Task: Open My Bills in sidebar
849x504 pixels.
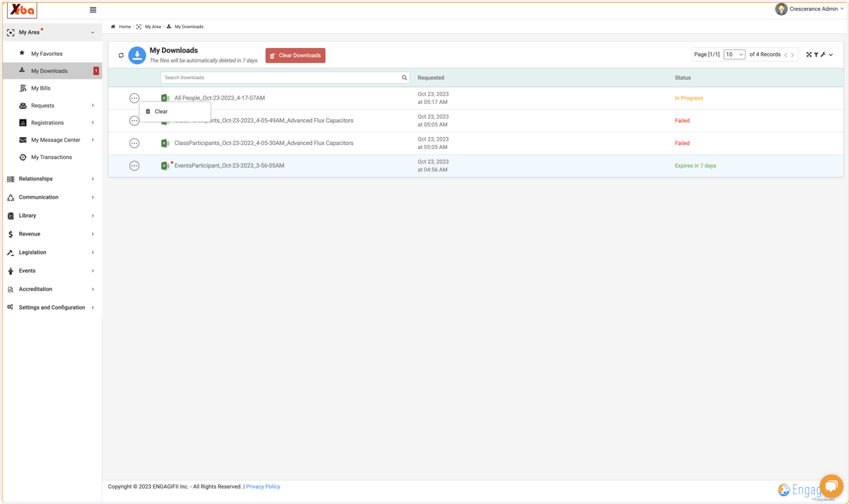Action: click(40, 88)
